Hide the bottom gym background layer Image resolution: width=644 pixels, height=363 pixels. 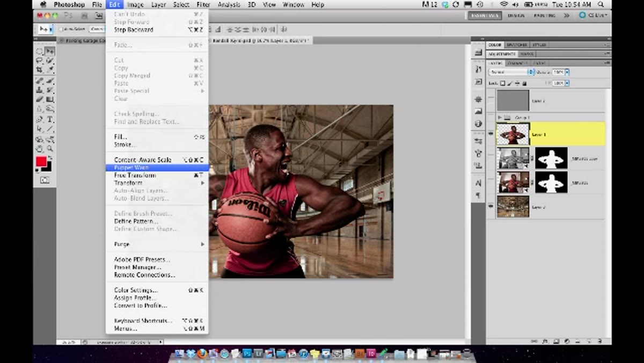(491, 206)
